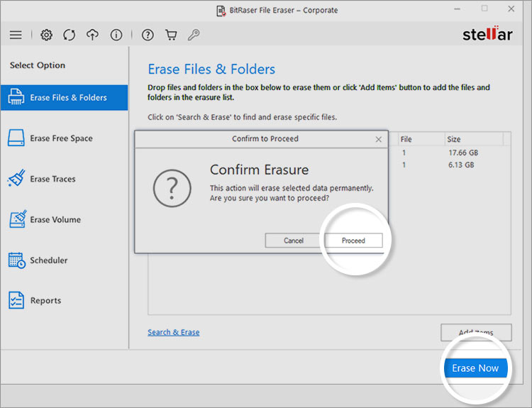Screen dimensions: 532x408
Task: Click the Add Items button
Action: coord(476,332)
